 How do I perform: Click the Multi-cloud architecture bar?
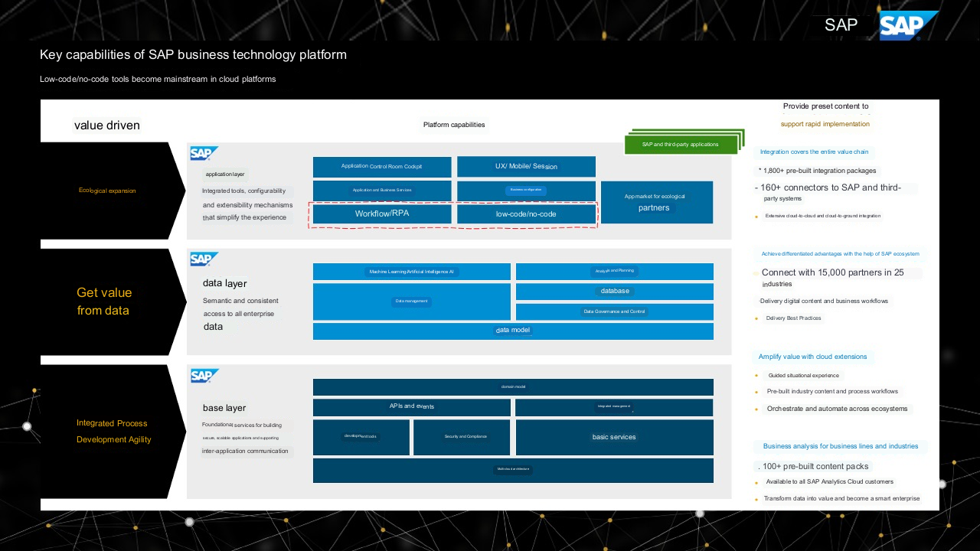click(x=513, y=470)
